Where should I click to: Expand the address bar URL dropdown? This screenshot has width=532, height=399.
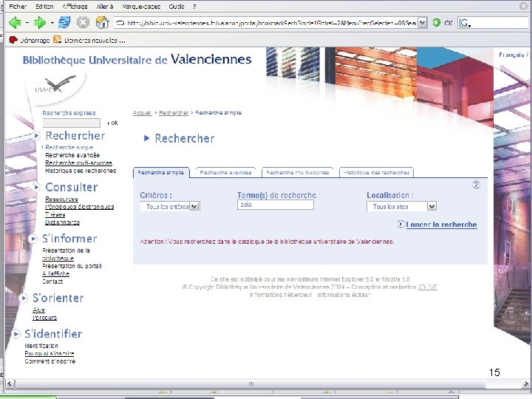coord(422,23)
